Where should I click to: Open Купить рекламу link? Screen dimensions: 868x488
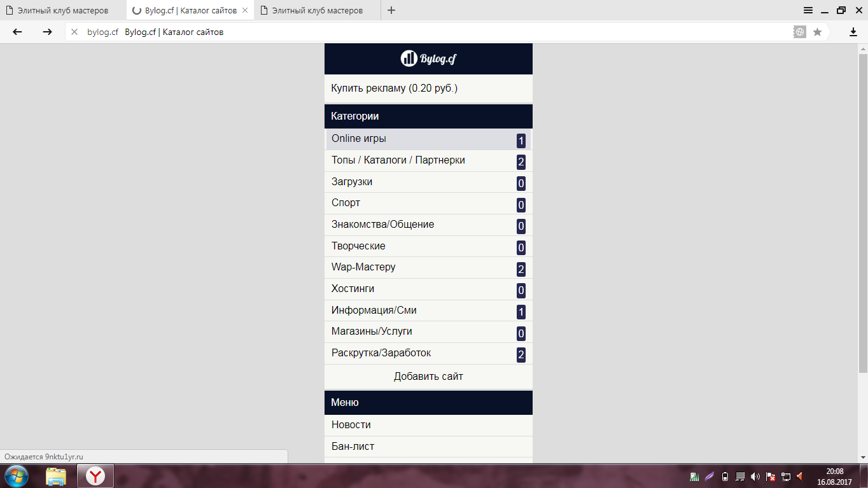pyautogui.click(x=394, y=88)
